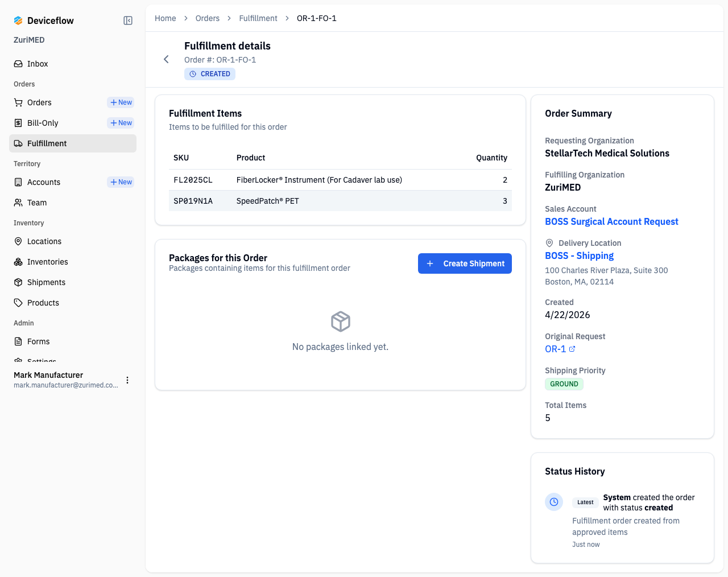
Task: Click the Inbox tray icon
Action: click(x=18, y=64)
